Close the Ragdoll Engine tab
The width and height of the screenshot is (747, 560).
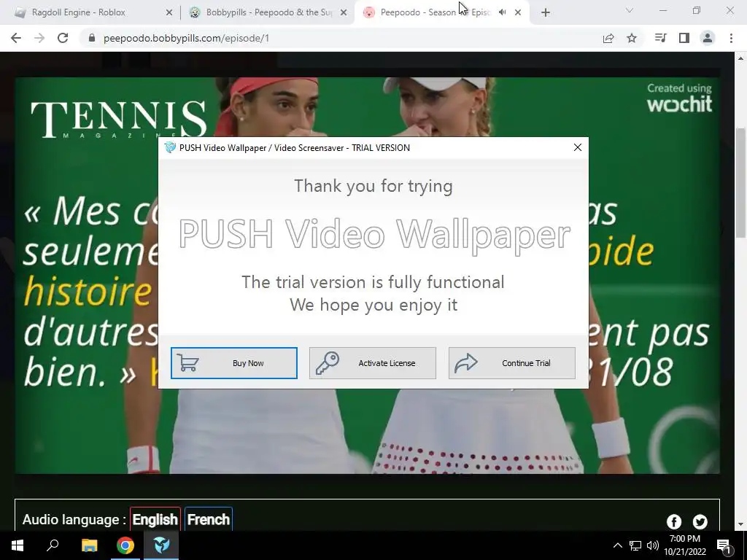tap(169, 12)
